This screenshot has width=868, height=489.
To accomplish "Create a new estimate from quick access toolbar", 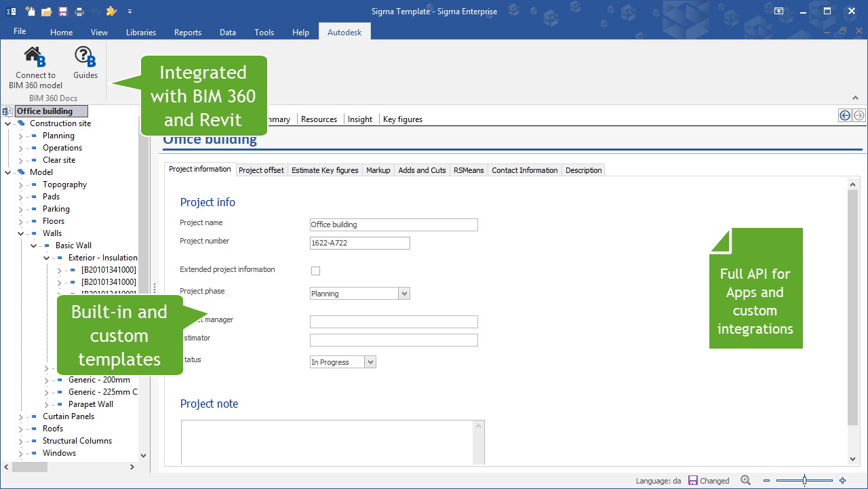I will click(30, 12).
